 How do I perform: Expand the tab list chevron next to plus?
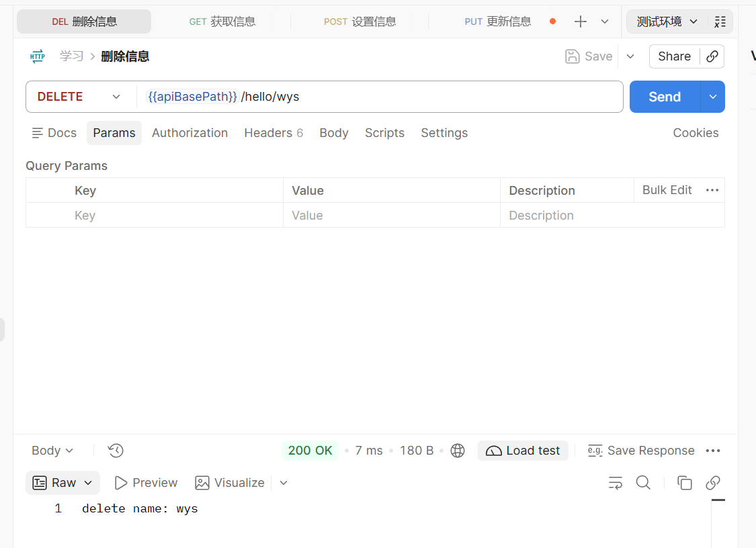tap(605, 21)
